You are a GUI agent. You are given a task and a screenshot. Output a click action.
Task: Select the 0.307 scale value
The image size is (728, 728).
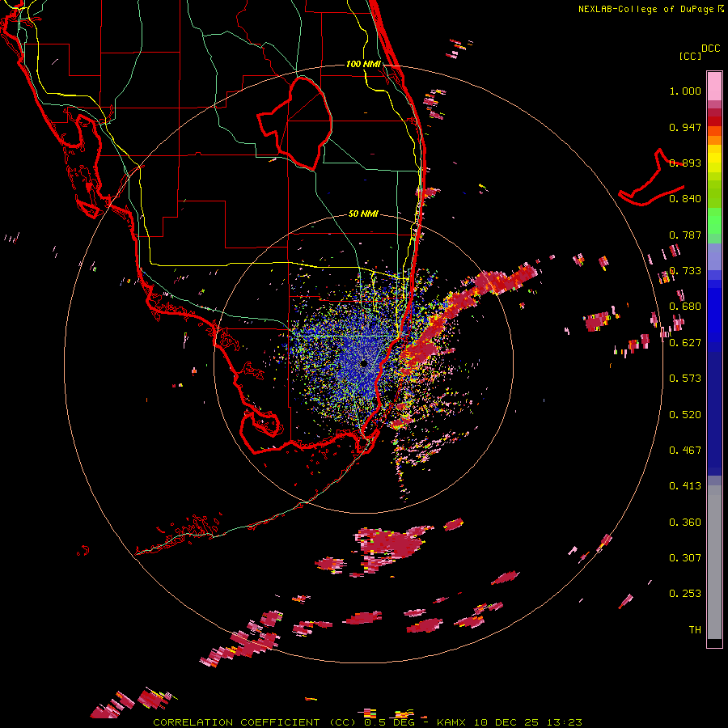point(685,558)
